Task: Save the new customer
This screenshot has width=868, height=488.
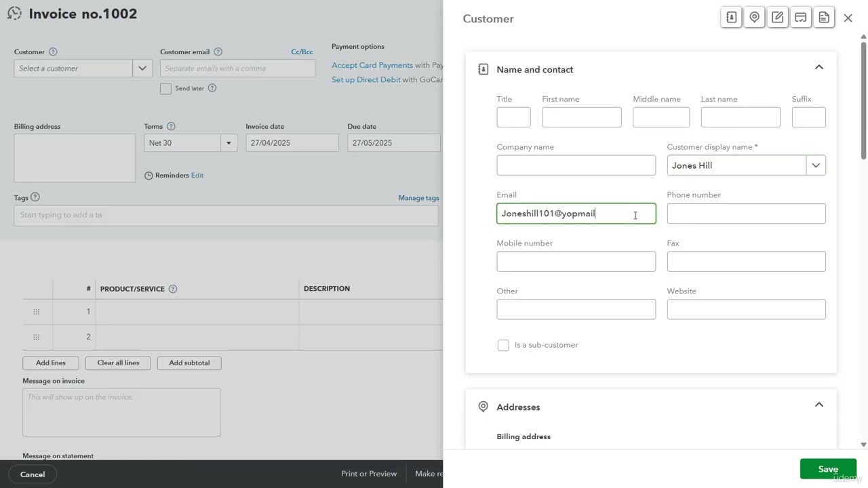Action: pyautogui.click(x=828, y=469)
